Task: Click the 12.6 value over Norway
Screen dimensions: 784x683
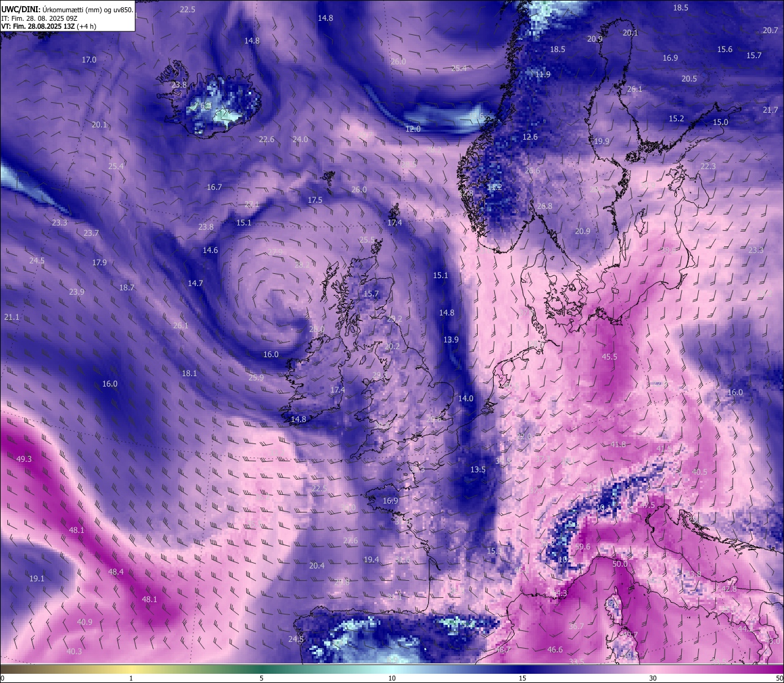Action: point(530,137)
